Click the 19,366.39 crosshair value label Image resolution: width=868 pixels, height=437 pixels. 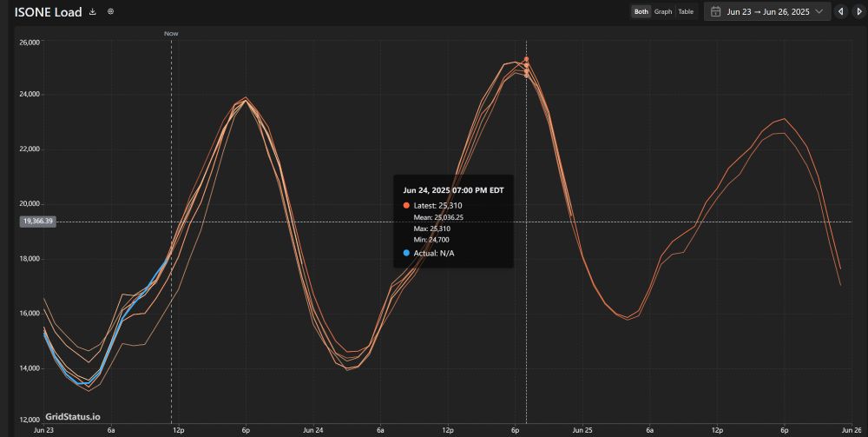coord(38,222)
